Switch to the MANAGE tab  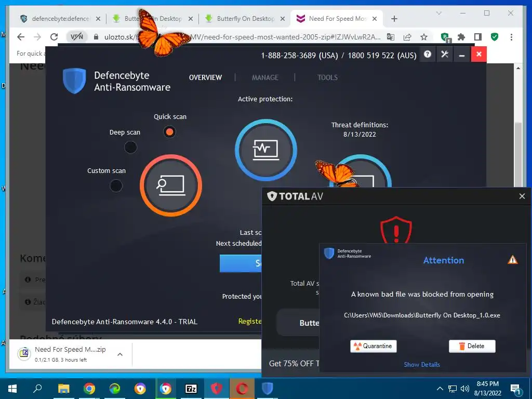tap(265, 78)
